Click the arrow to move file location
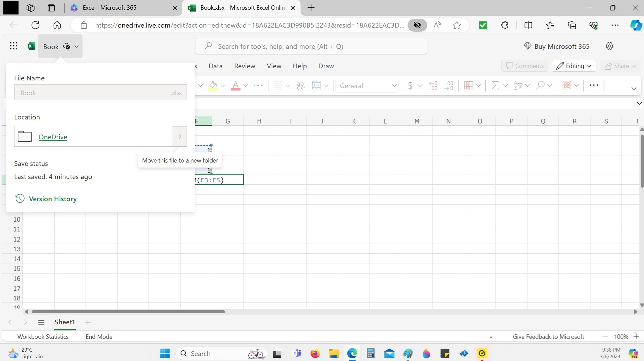The height and width of the screenshot is (361, 644). pos(180,136)
